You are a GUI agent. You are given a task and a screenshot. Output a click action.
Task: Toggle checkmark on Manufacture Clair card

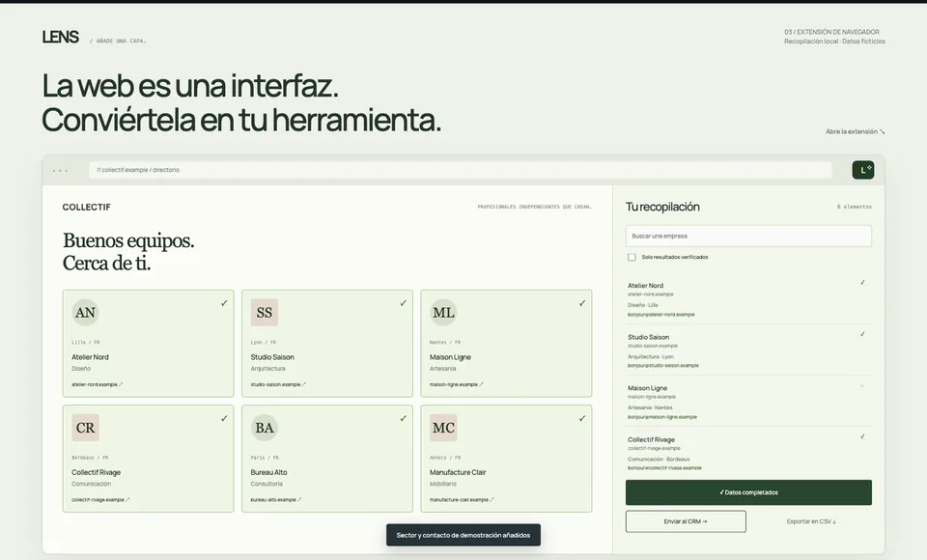coord(582,418)
